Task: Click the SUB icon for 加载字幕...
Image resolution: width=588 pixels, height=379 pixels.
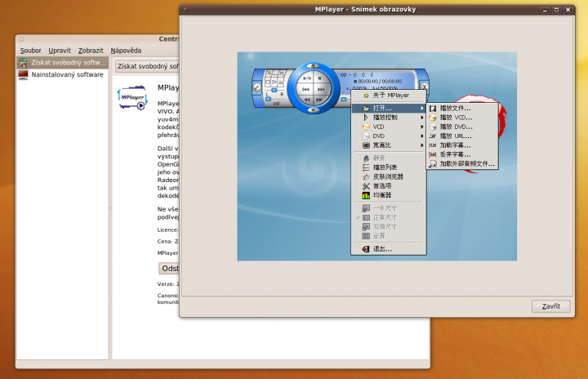Action: point(433,145)
